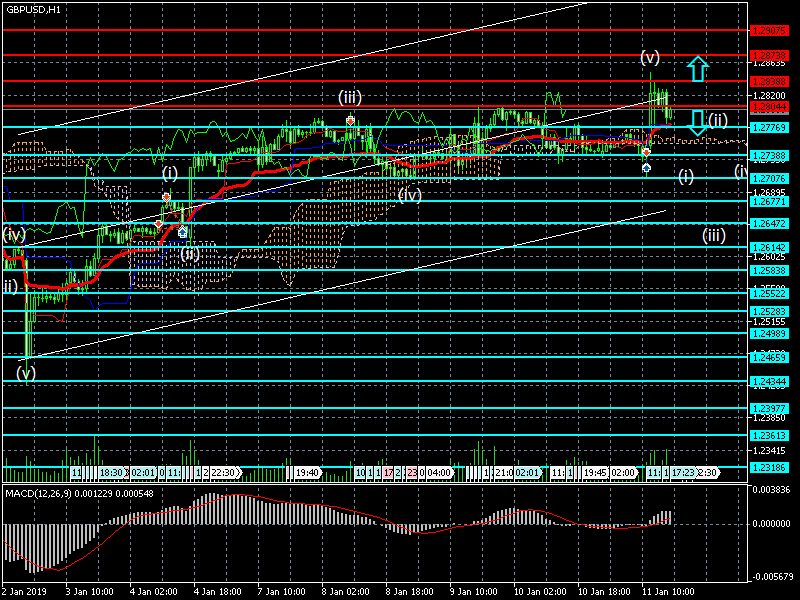Select the cyan 1.24659 level label
The width and height of the screenshot is (800, 600).
coord(769,358)
